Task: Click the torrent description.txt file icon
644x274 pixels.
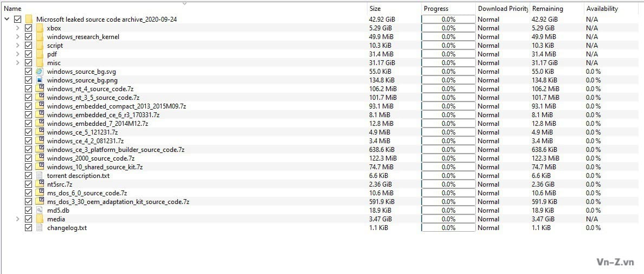Action: coord(40,175)
